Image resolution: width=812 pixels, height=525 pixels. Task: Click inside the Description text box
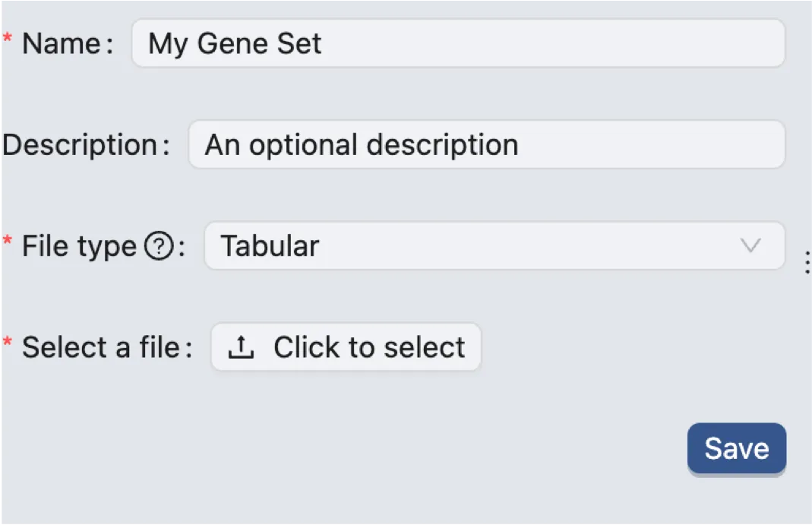[486, 144]
